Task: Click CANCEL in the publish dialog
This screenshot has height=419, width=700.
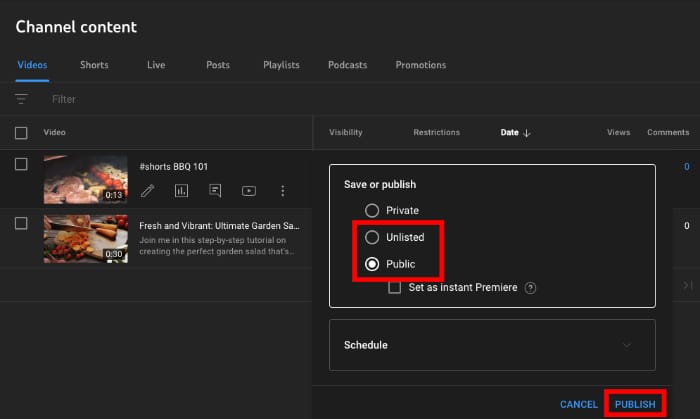Action: pyautogui.click(x=578, y=404)
